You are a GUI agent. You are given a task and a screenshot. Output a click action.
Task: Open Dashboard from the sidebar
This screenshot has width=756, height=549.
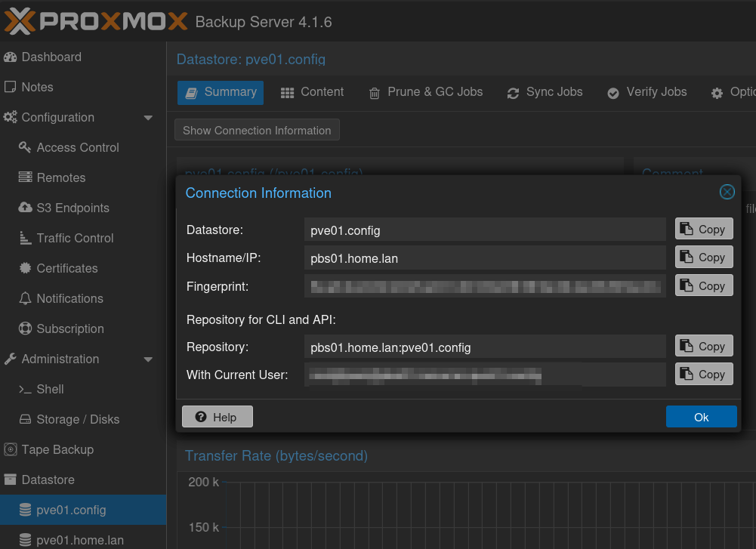(51, 57)
